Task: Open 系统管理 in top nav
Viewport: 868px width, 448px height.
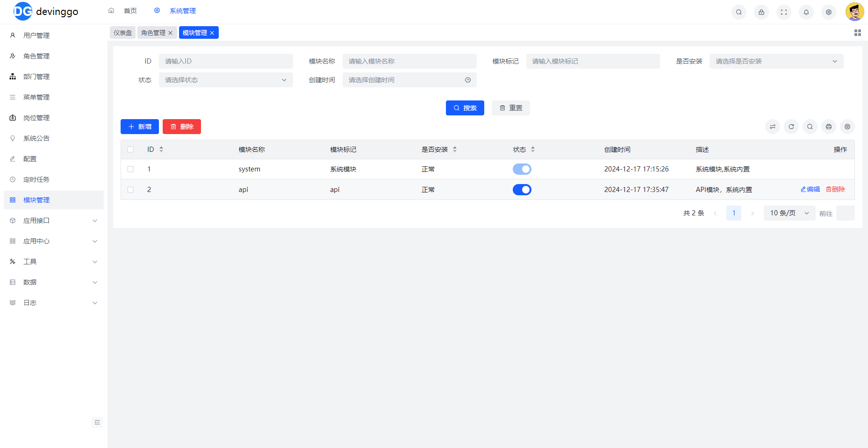Action: tap(175, 11)
